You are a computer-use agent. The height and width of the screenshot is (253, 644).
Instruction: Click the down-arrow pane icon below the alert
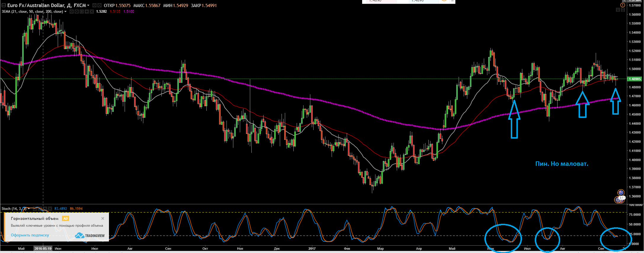(x=618, y=10)
